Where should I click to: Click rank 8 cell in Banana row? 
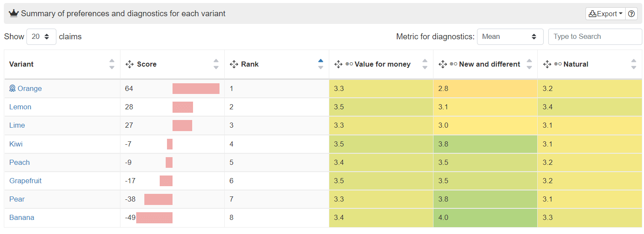[x=277, y=217]
